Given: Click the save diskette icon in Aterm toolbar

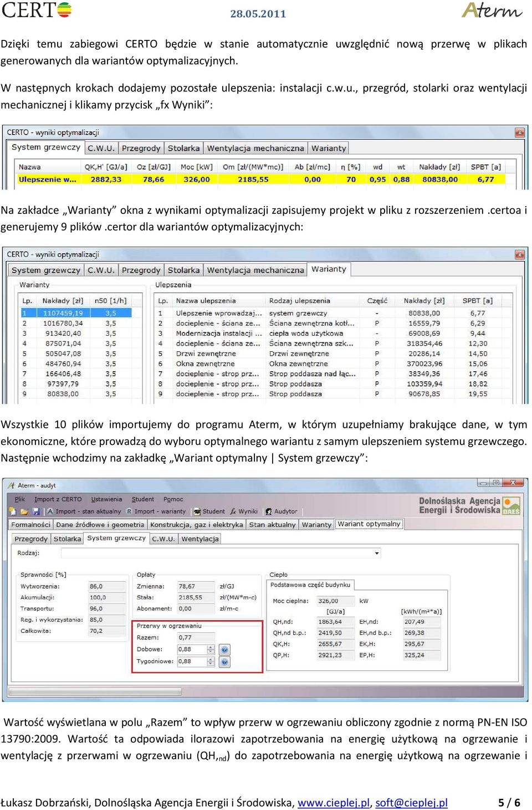Looking at the screenshot, I should 37,511.
